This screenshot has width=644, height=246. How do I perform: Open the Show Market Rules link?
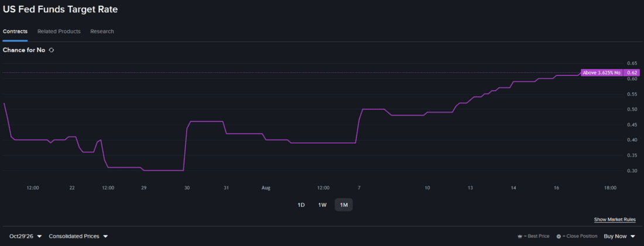click(x=615, y=220)
